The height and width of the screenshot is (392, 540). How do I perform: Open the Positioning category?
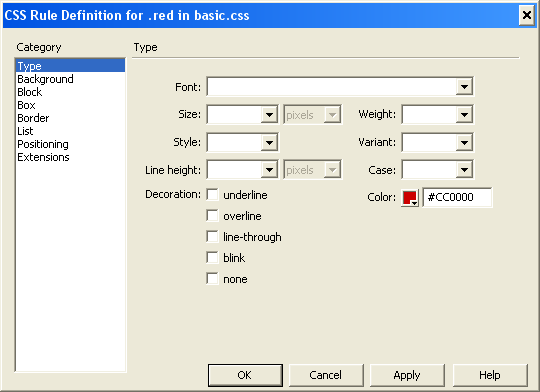70,144
